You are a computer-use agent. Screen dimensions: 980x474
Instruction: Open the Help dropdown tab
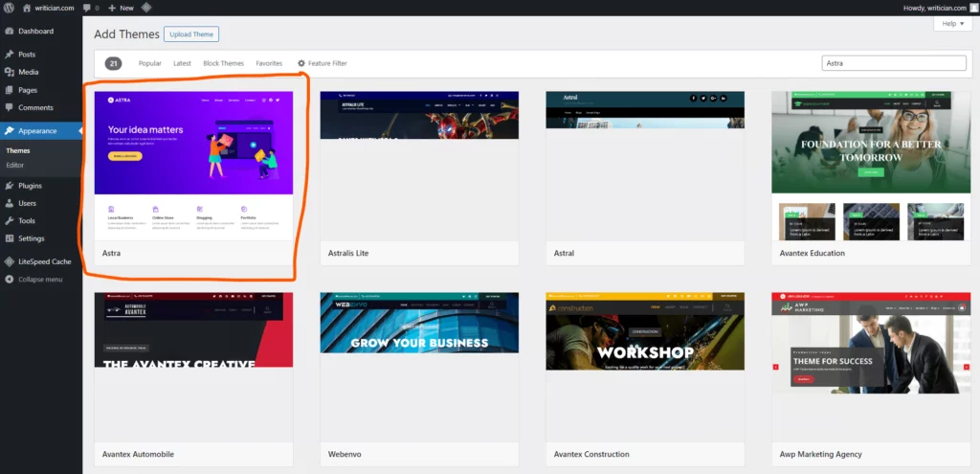(x=953, y=24)
